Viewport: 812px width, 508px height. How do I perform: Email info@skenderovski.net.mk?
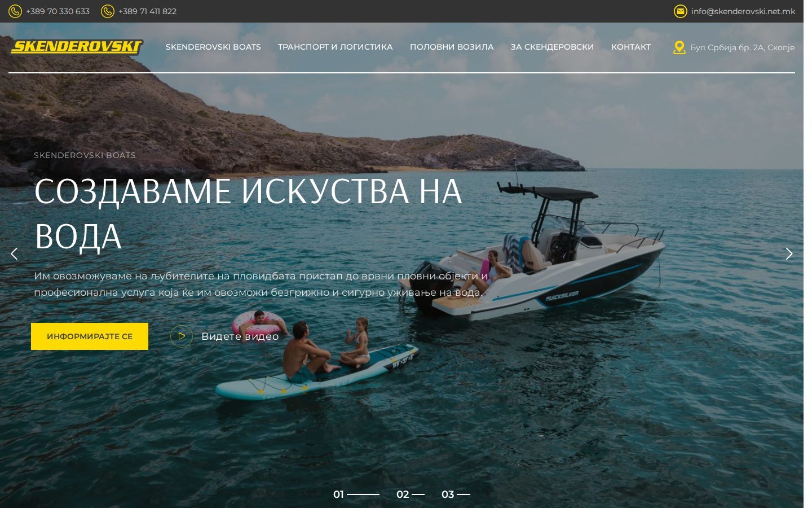point(743,11)
